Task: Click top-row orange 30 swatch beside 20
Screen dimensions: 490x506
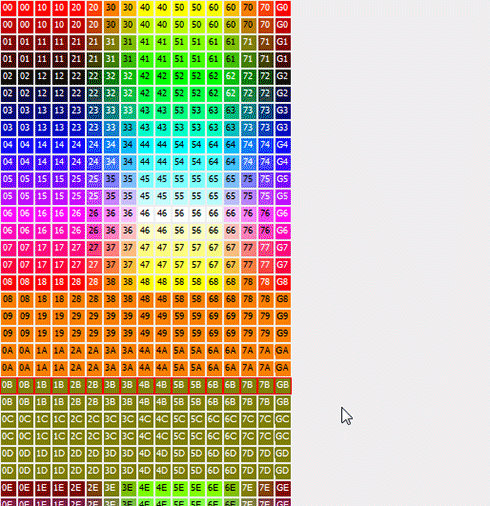Action: [x=111, y=8]
